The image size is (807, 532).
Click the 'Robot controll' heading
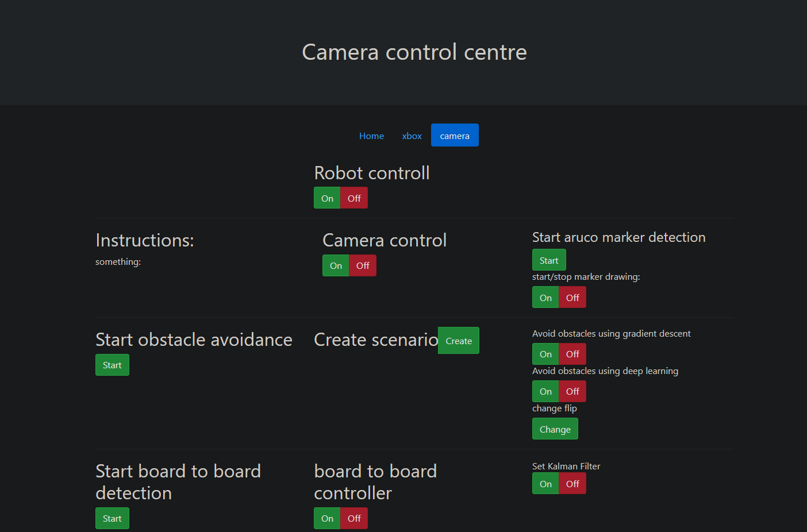372,173
